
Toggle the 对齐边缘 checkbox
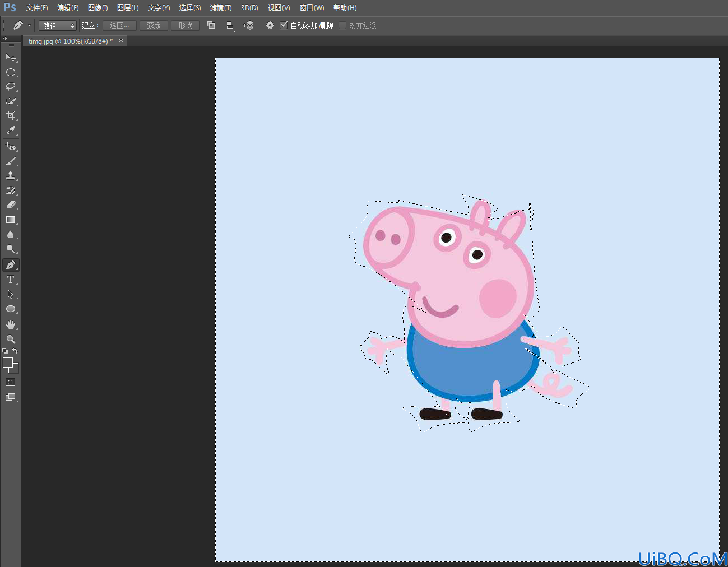click(342, 25)
